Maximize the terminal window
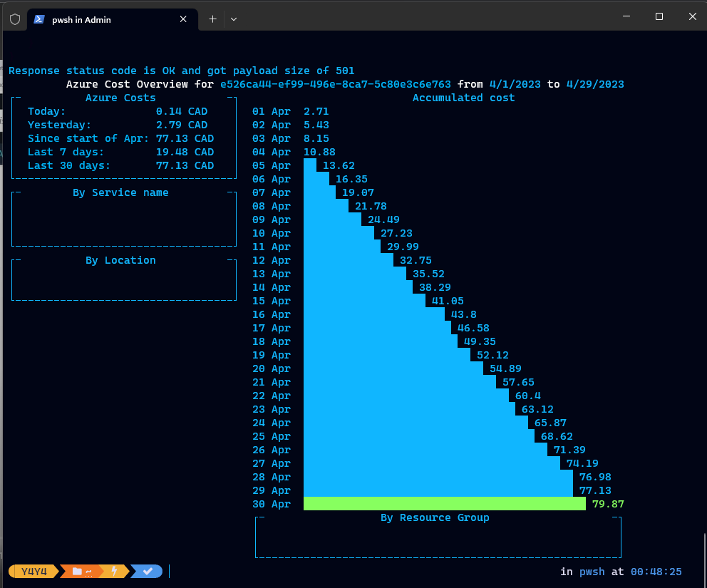 click(x=659, y=16)
